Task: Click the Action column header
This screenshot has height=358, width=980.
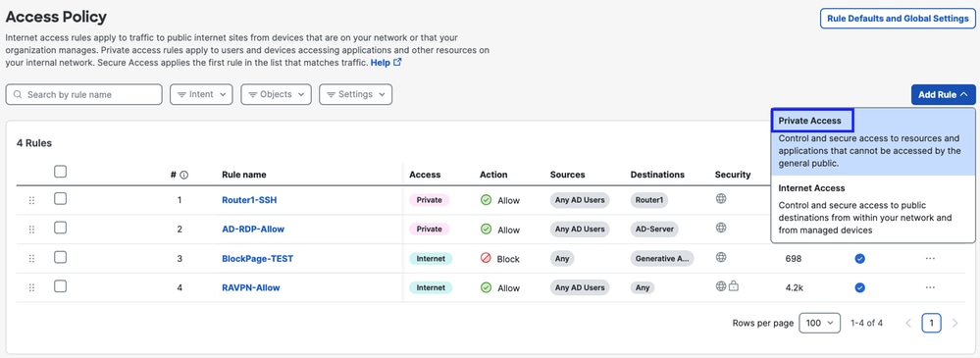Action: pos(493,175)
